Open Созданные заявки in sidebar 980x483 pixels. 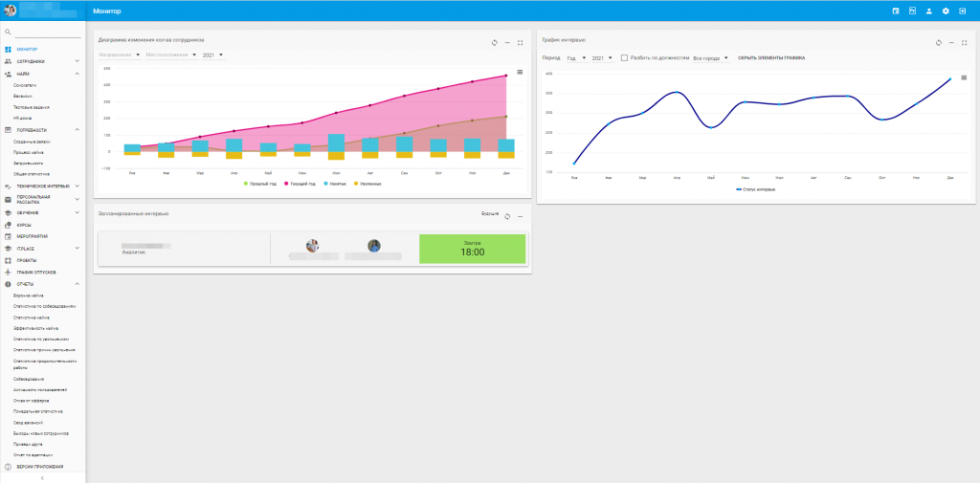pyautogui.click(x=32, y=142)
